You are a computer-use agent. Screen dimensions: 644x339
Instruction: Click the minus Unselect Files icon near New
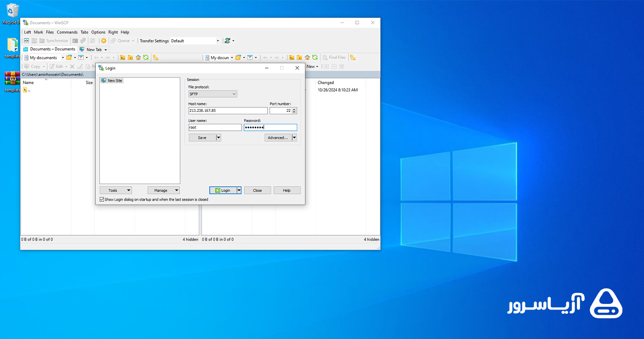point(334,66)
